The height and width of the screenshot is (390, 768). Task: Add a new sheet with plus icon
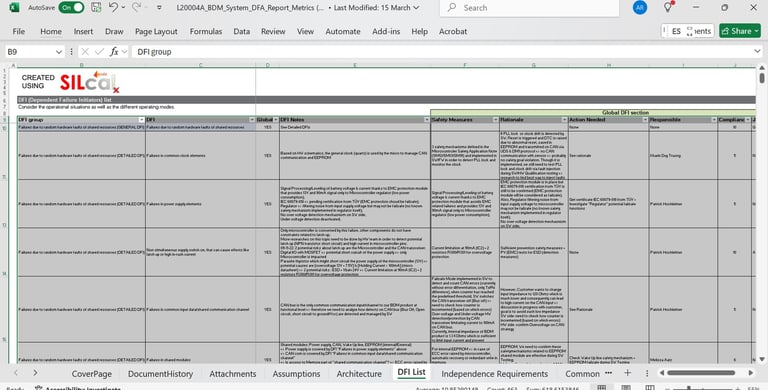pyautogui.click(x=627, y=373)
